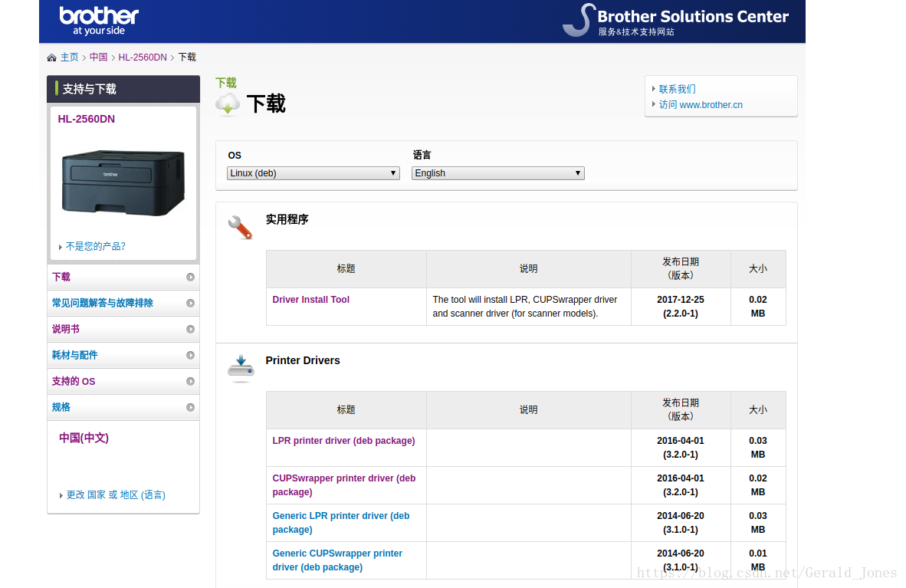
Task: Go to 中国 in the breadcrumb
Action: (98, 57)
